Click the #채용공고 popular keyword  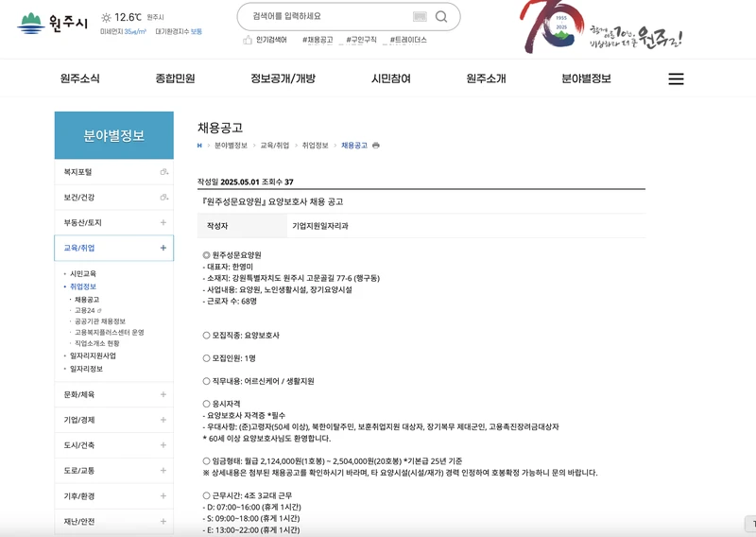[x=318, y=40]
